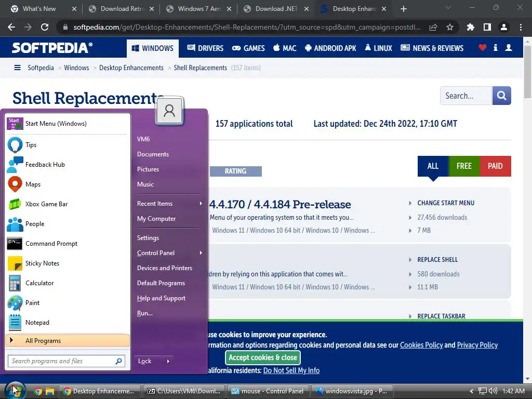This screenshot has width=532, height=399.
Task: Open the LINUX section
Action: [x=378, y=48]
